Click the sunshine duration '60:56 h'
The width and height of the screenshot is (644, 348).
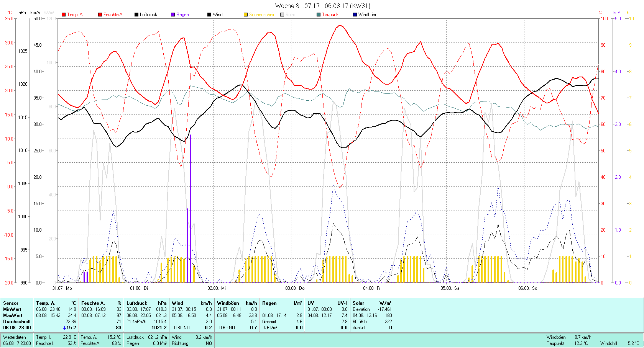[360, 322]
